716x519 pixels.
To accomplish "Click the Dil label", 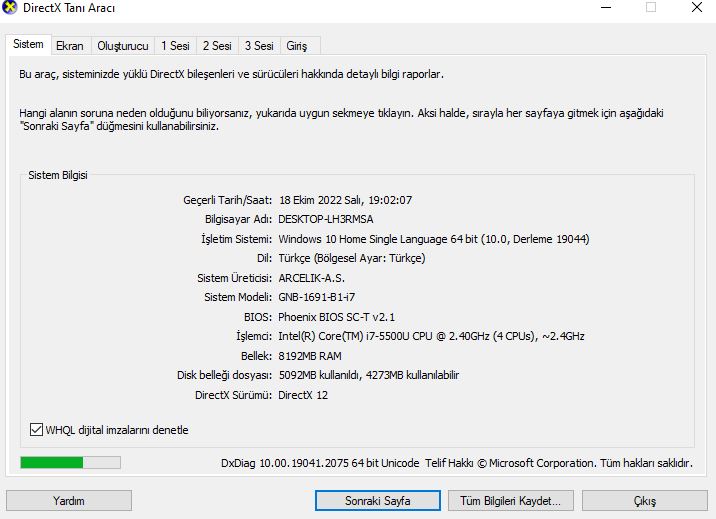I will pyautogui.click(x=264, y=258).
